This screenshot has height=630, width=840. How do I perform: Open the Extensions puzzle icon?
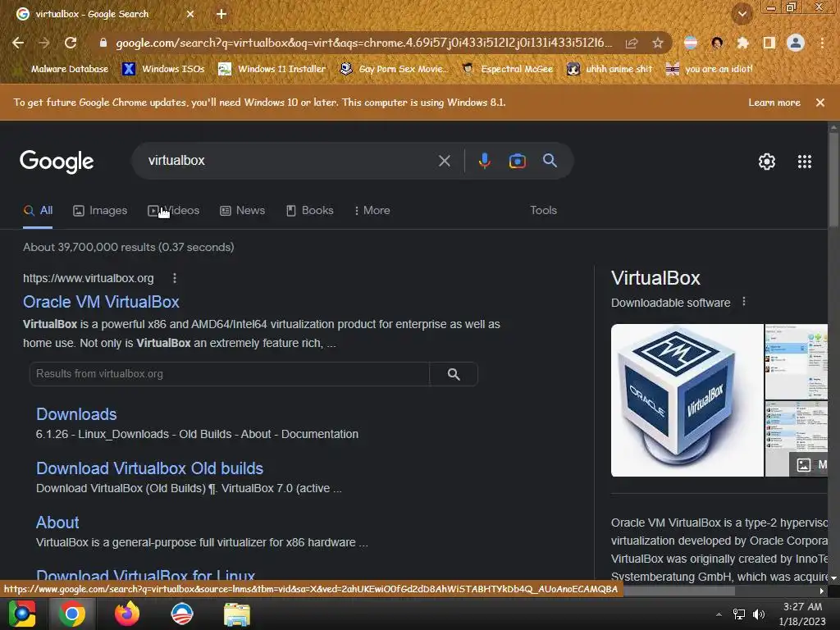click(x=742, y=43)
